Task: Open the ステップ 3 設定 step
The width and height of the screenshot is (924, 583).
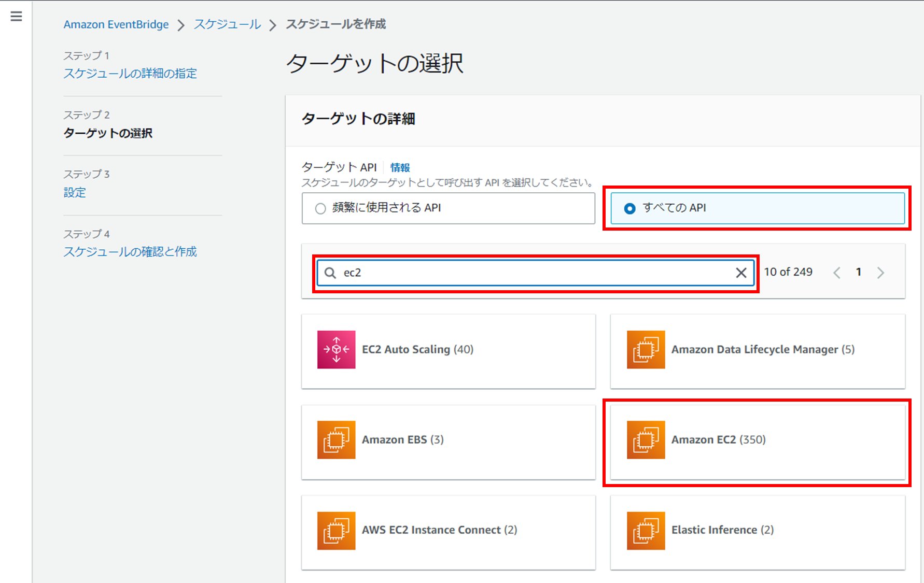Action: pos(74,192)
